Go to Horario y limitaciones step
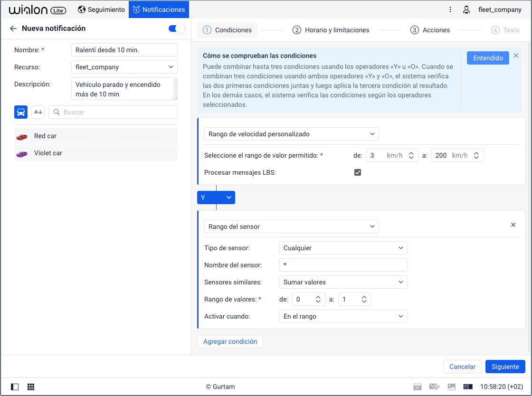The image size is (532, 396). click(x=331, y=30)
